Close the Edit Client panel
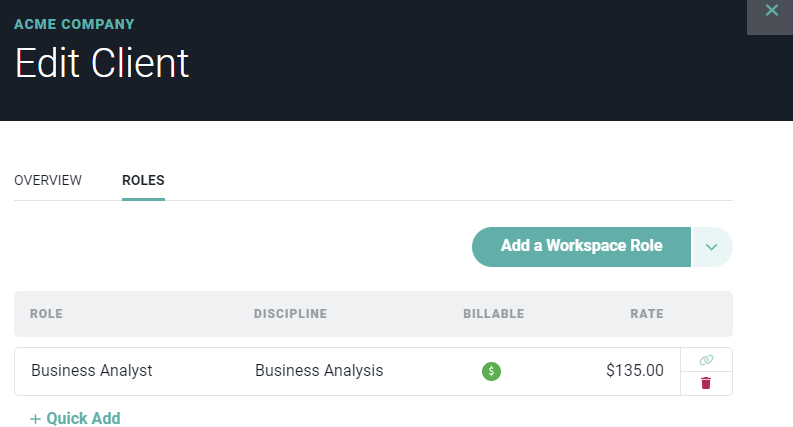This screenshot has width=793, height=427. pos(771,10)
